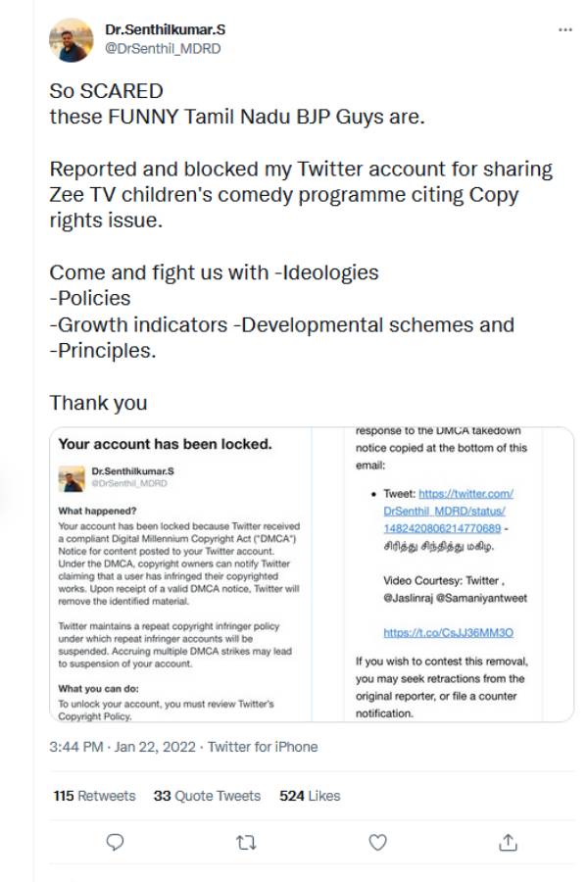Click the small avatar in locked notice

(x=72, y=477)
